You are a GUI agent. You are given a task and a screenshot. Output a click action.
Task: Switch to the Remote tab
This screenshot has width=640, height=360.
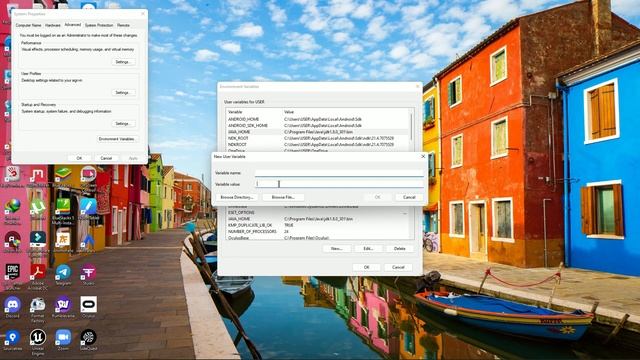coord(123,25)
